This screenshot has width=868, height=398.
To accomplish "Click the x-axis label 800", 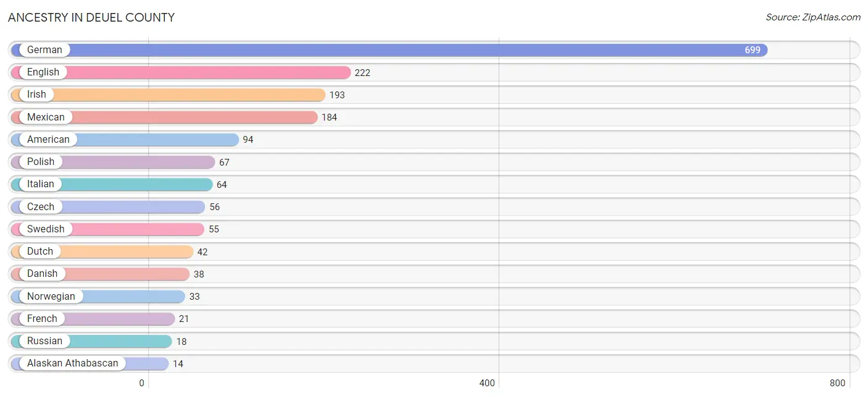I will click(838, 383).
